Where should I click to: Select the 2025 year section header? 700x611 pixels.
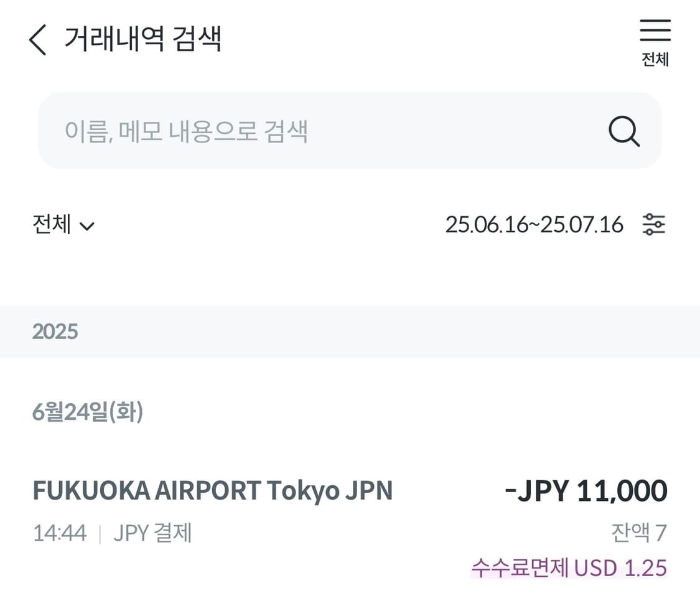(x=56, y=332)
